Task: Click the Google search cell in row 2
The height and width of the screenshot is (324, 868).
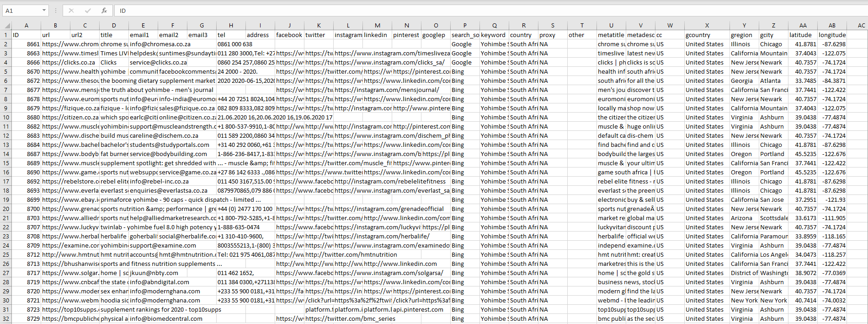Action: tap(465, 44)
